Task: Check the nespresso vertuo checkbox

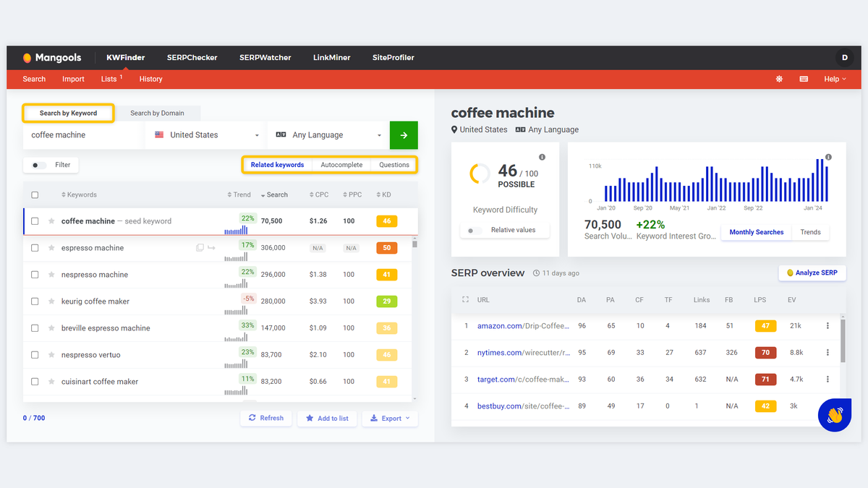Action: [35, 355]
